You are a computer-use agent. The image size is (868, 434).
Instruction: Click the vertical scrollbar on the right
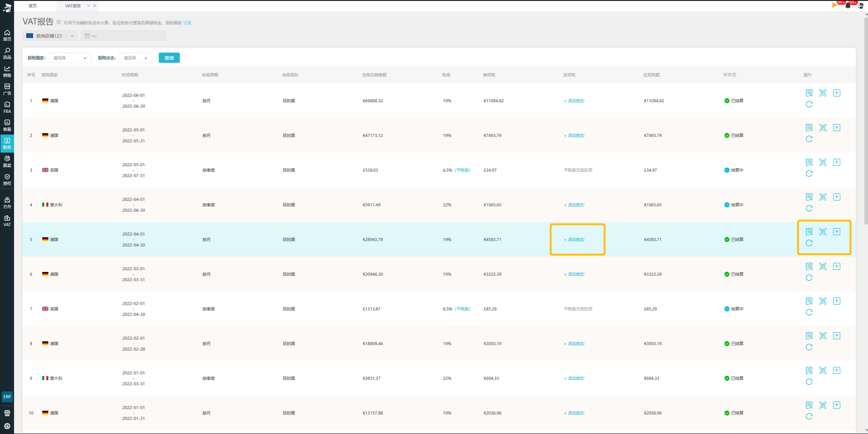[x=866, y=122]
